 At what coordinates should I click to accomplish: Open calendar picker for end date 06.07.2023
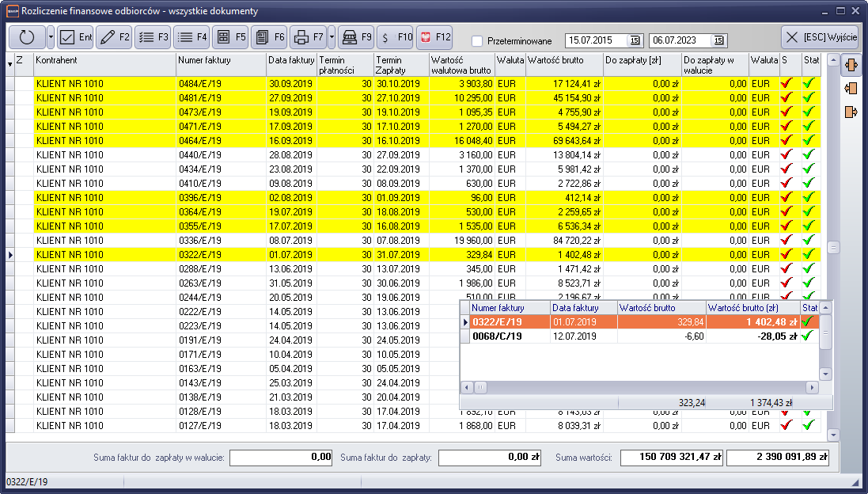(x=718, y=40)
